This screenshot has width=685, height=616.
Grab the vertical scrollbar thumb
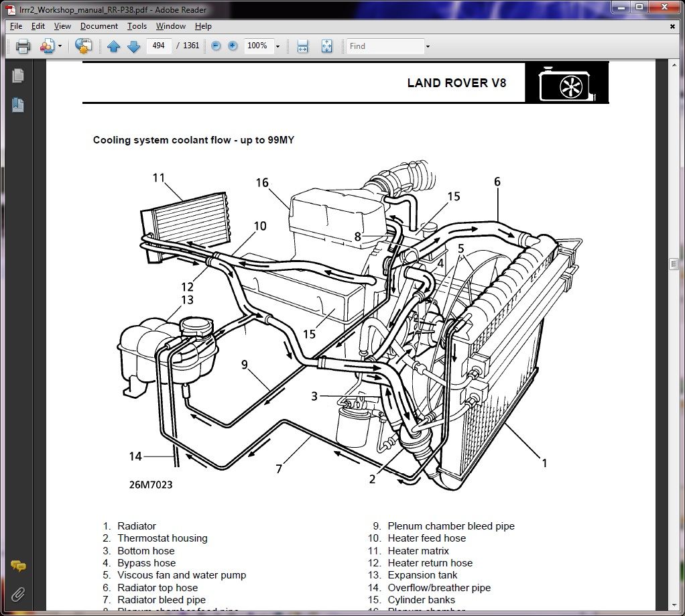[674, 264]
